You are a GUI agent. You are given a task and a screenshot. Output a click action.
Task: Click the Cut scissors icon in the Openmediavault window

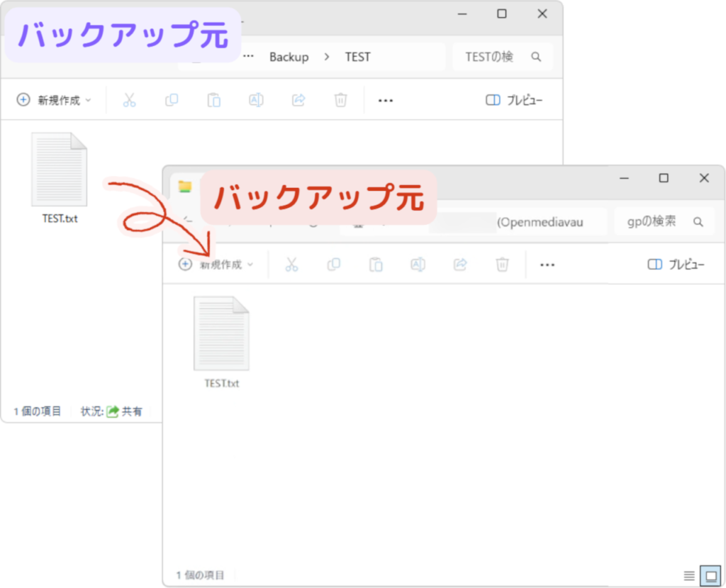(x=291, y=265)
